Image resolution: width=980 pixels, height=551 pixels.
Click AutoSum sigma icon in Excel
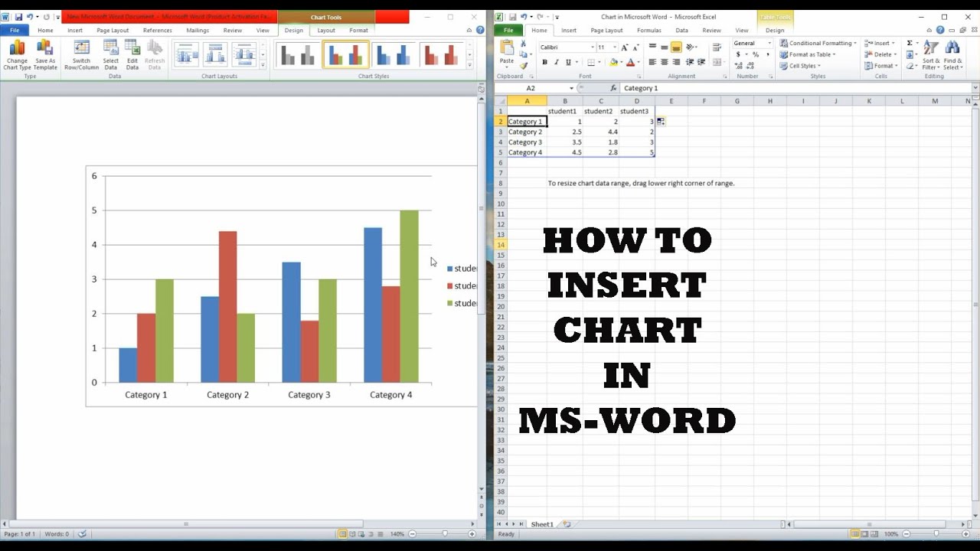click(x=910, y=44)
